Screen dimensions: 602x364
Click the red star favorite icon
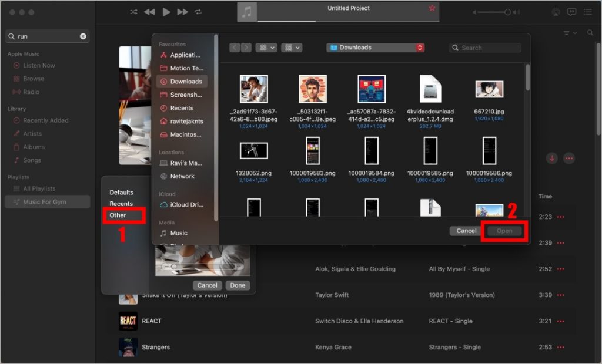[432, 8]
